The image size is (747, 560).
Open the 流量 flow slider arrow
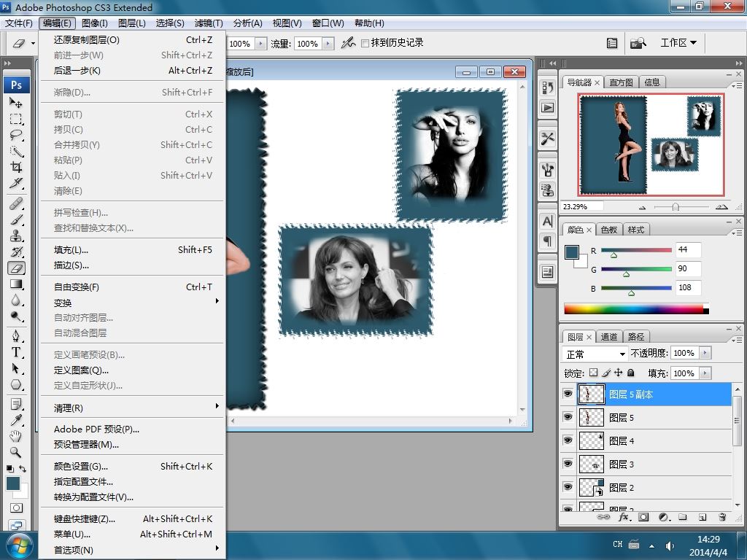[328, 44]
